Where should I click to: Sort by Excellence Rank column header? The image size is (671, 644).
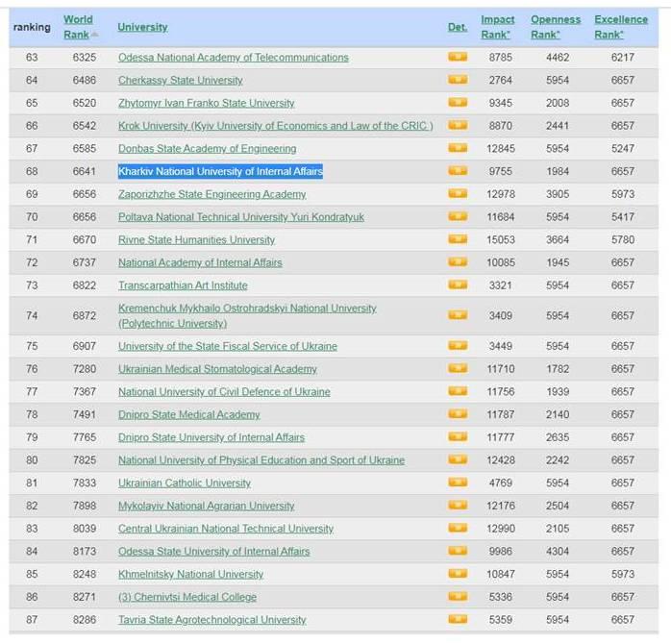tap(620, 27)
